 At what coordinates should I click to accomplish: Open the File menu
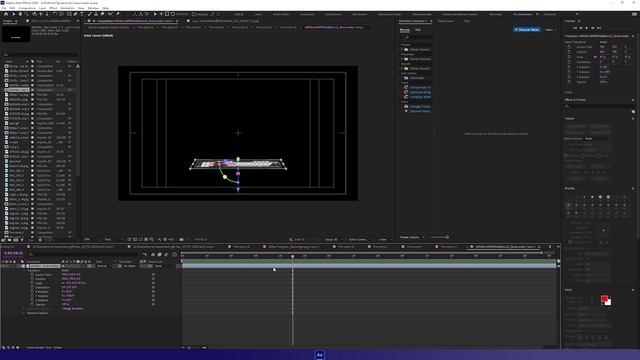pyautogui.click(x=4, y=8)
